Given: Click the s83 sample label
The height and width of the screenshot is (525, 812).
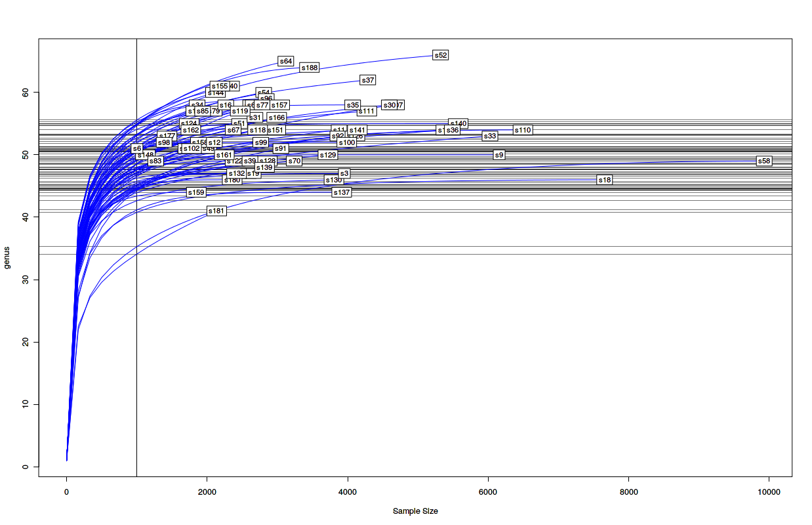Looking at the screenshot, I should click(155, 161).
